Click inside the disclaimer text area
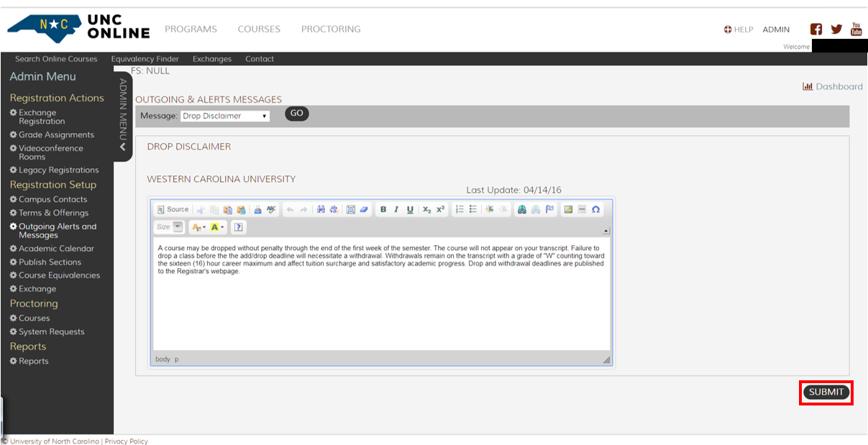The width and height of the screenshot is (868, 445). pyautogui.click(x=381, y=302)
